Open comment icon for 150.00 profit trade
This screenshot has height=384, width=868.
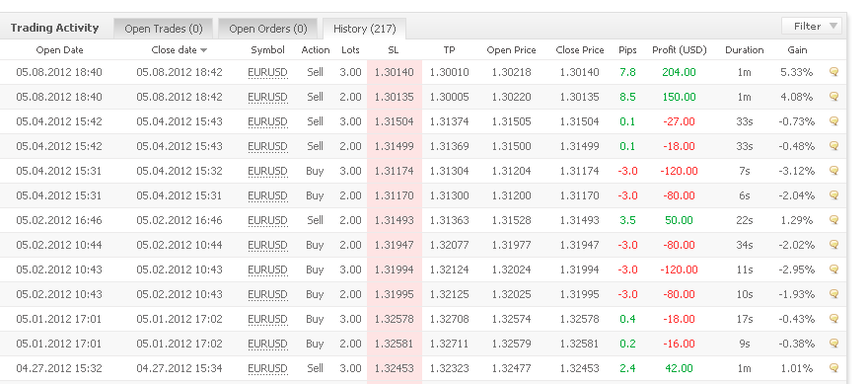pos(833,97)
